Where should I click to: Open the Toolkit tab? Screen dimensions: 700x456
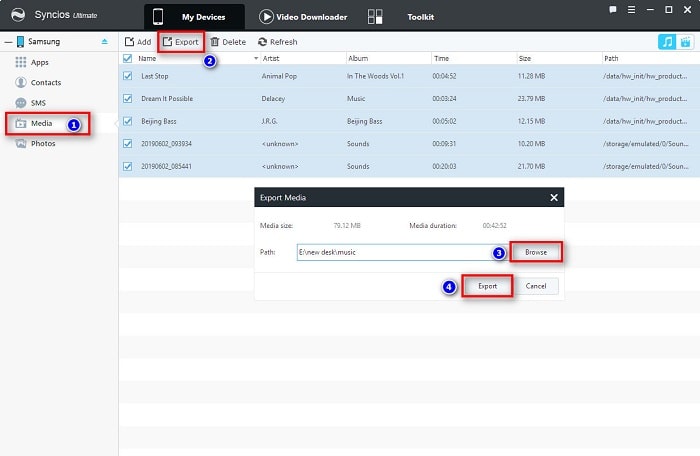420,17
